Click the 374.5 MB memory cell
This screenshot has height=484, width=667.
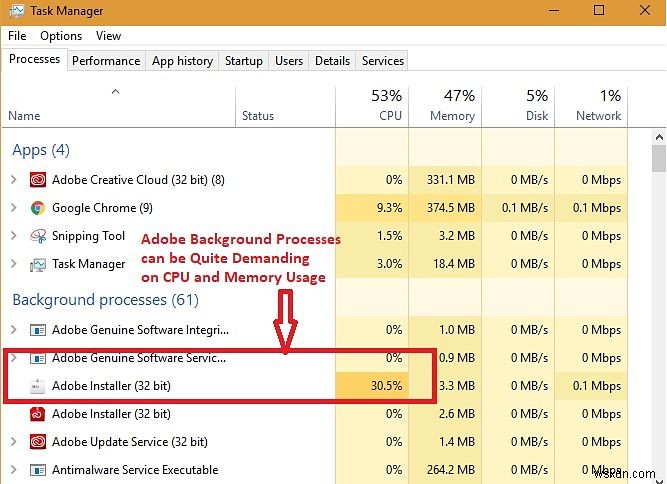tap(445, 208)
